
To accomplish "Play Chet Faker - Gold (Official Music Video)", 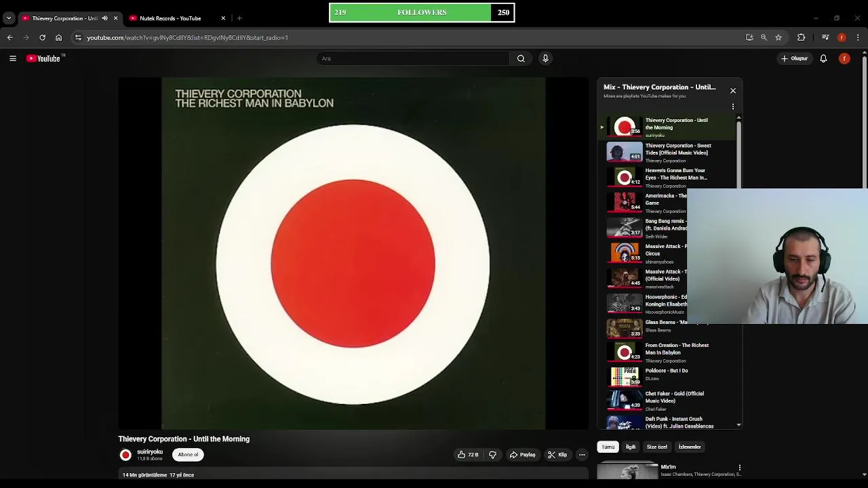I will 668,400.
